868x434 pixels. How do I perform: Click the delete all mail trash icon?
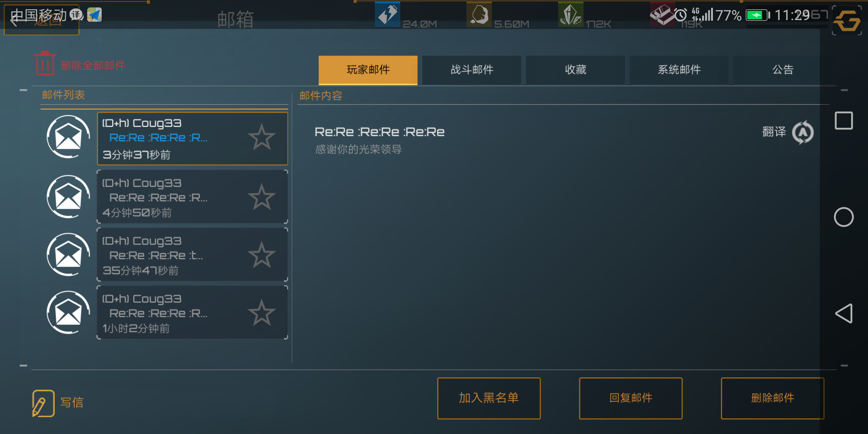[x=45, y=63]
